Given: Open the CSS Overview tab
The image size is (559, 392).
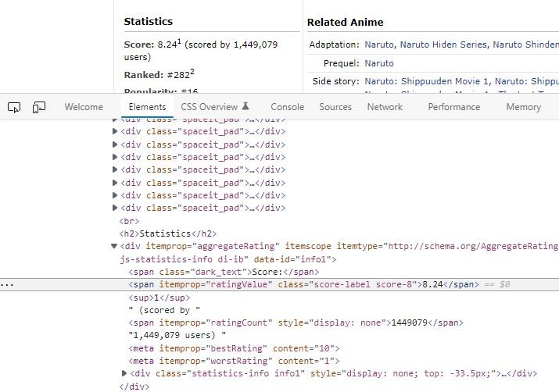Looking at the screenshot, I should coord(215,107).
